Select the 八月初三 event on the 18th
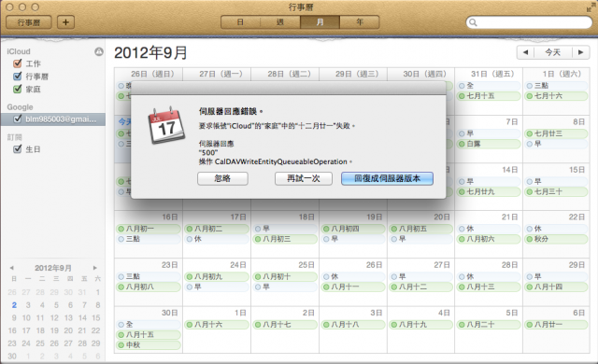598x364 pixels. click(285, 239)
